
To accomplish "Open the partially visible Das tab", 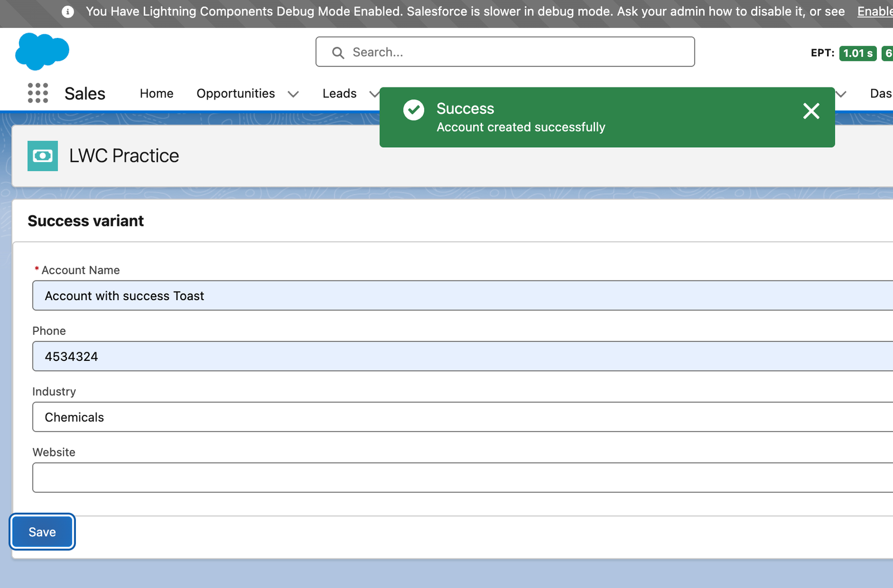I will point(881,94).
